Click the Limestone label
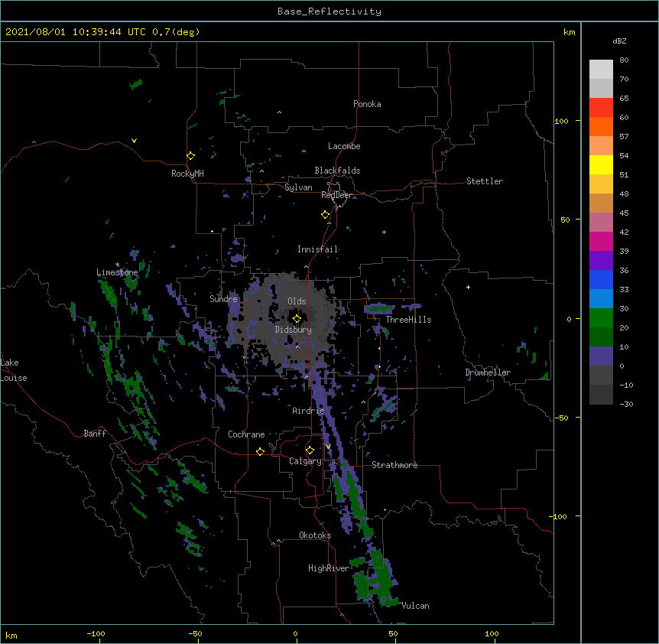This screenshot has width=659, height=644. click(x=117, y=272)
